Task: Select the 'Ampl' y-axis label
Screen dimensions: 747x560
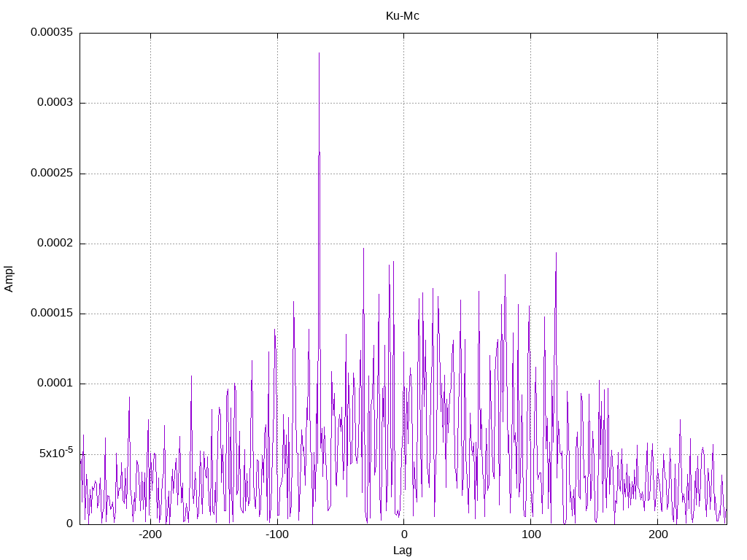Action: point(9,279)
